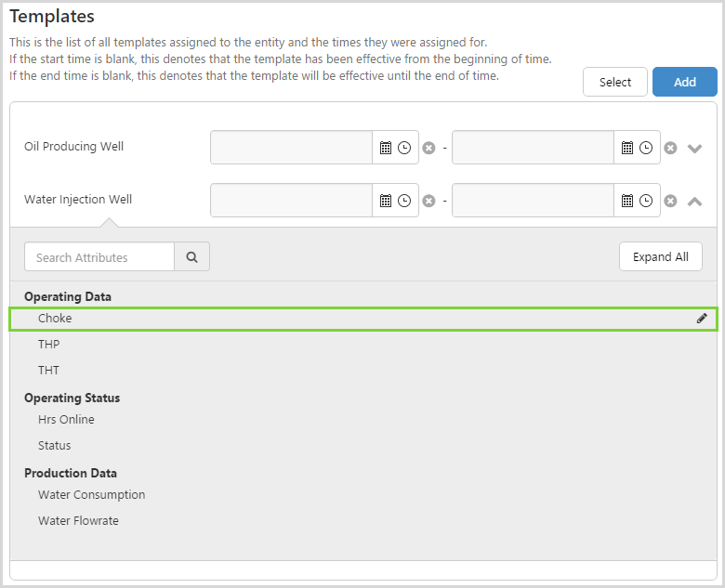Image resolution: width=725 pixels, height=588 pixels.
Task: Select the THP attribute
Action: (49, 345)
